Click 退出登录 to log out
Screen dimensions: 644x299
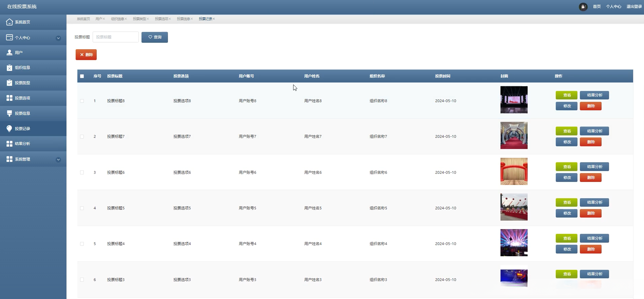(x=634, y=7)
